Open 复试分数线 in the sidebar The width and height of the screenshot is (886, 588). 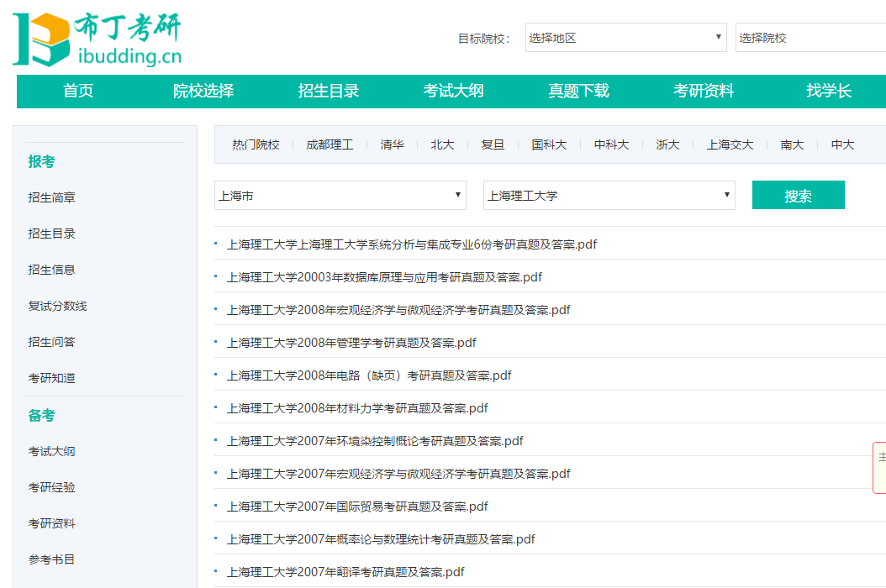58,306
